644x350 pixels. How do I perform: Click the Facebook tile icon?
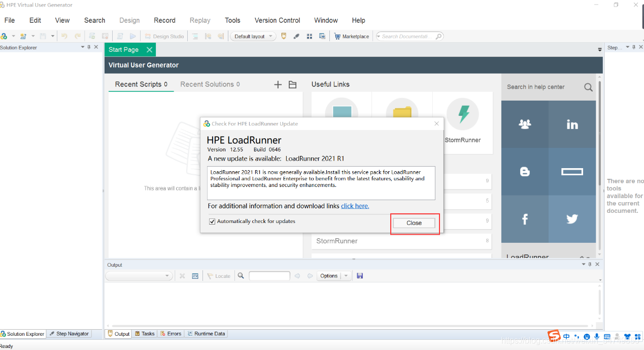[525, 219]
